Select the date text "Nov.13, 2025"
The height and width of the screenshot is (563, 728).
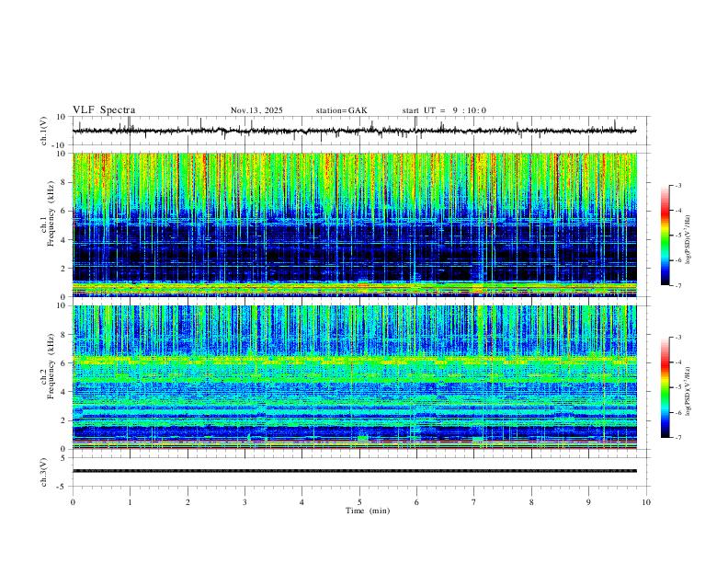[256, 110]
